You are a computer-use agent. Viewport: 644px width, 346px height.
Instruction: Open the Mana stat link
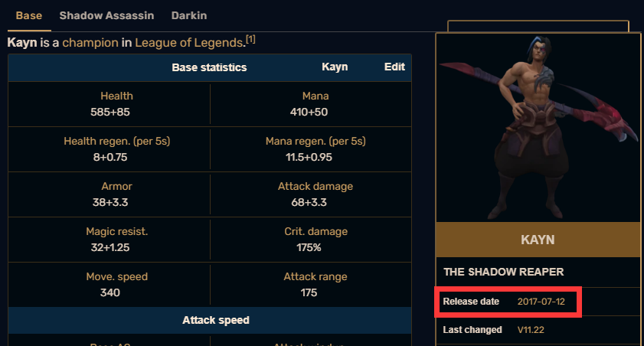click(315, 96)
